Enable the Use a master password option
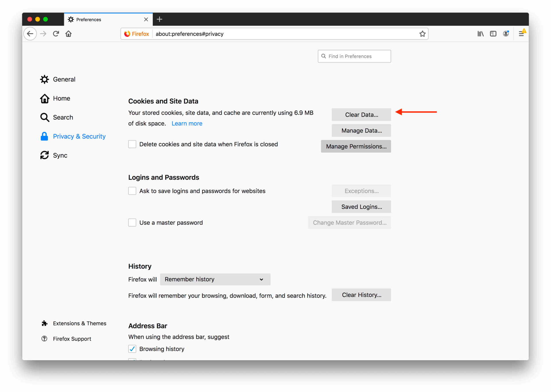 click(x=132, y=222)
